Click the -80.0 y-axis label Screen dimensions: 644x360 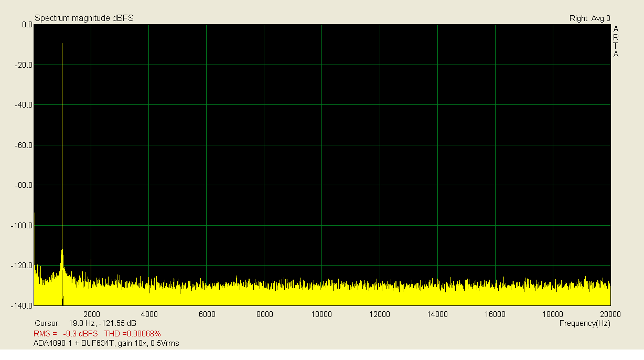25,185
